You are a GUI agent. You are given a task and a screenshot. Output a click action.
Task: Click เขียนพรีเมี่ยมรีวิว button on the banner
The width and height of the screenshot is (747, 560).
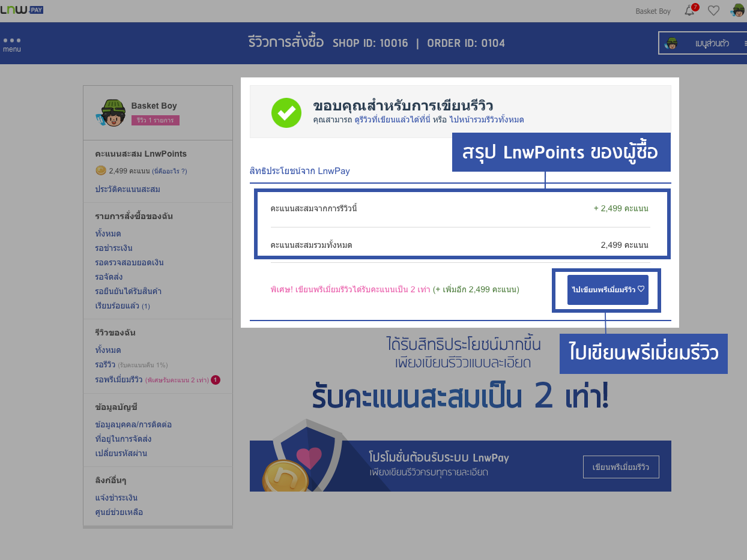pos(621,467)
